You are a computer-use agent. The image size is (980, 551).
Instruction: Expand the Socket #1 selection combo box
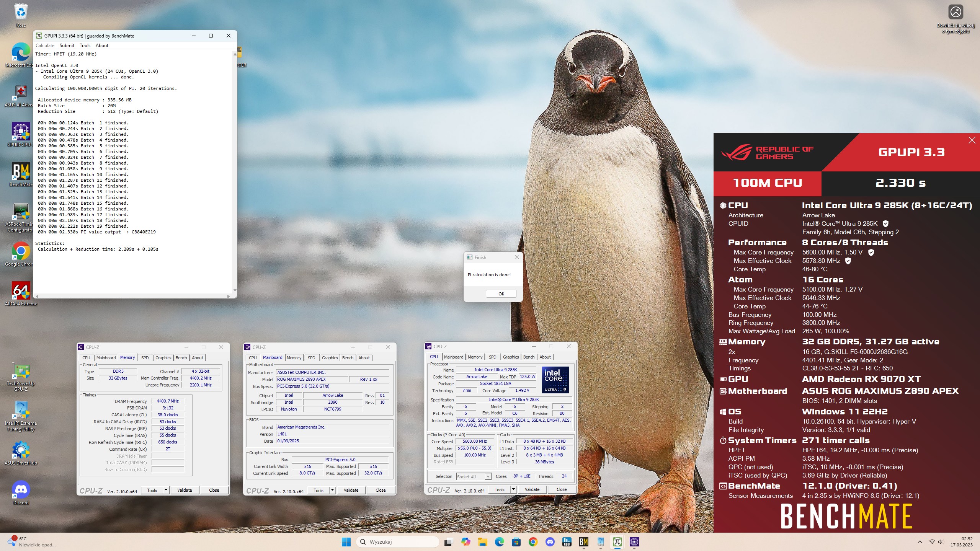click(x=474, y=476)
